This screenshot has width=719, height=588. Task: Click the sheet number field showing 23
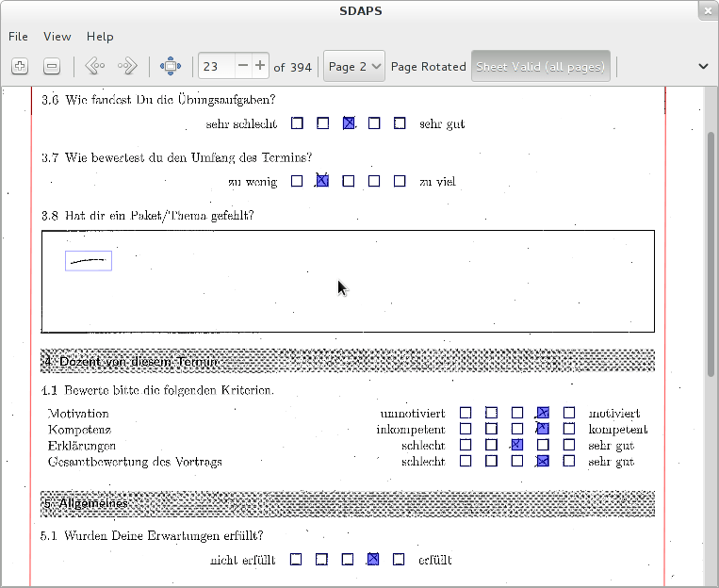(x=217, y=67)
